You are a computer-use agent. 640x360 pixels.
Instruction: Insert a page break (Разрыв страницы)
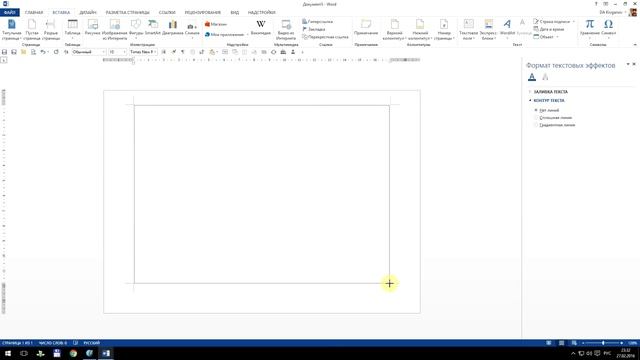pos(51,30)
